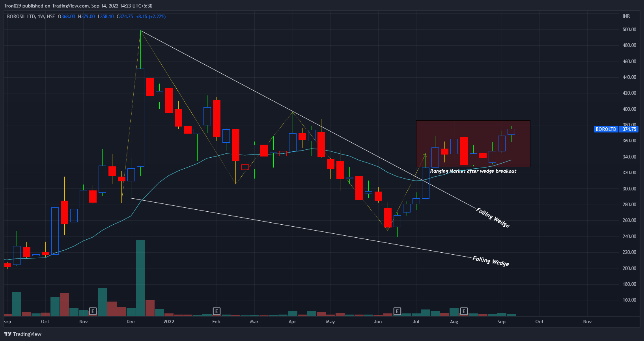Open the earnings E marker between Nov and Dec
This screenshot has width=644, height=341.
pos(93,311)
